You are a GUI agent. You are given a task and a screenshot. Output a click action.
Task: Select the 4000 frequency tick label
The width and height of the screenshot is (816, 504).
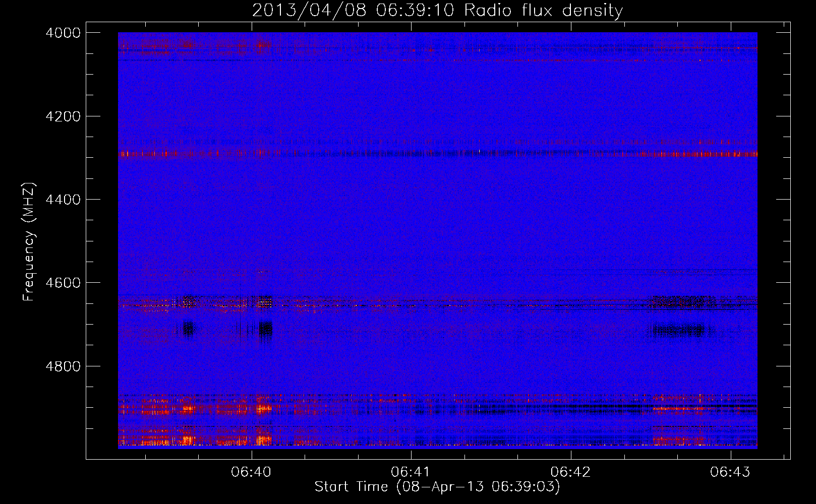coord(63,33)
